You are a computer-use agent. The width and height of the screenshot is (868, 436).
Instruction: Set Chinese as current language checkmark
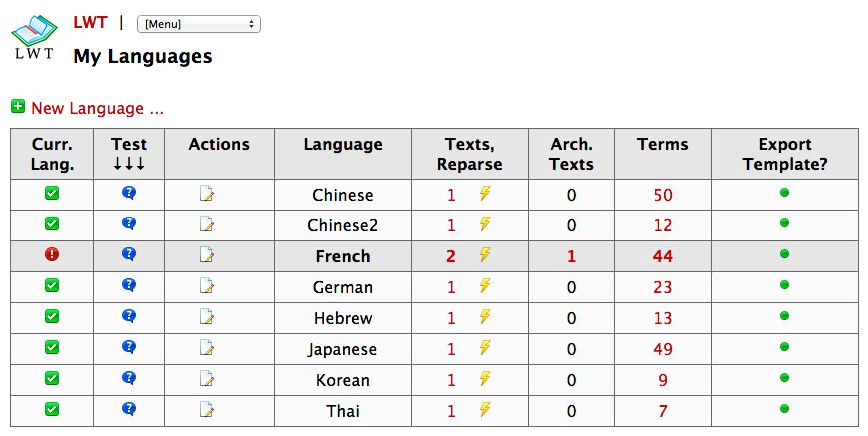point(52,194)
